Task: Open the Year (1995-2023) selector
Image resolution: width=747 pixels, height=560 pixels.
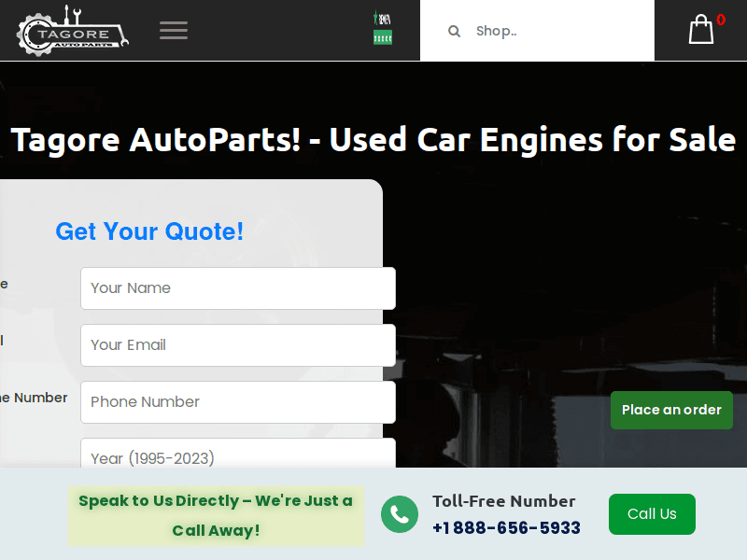Action: 237,456
